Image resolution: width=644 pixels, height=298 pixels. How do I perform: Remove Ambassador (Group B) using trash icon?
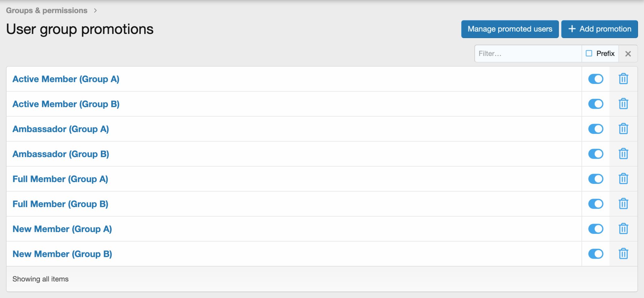click(x=623, y=154)
